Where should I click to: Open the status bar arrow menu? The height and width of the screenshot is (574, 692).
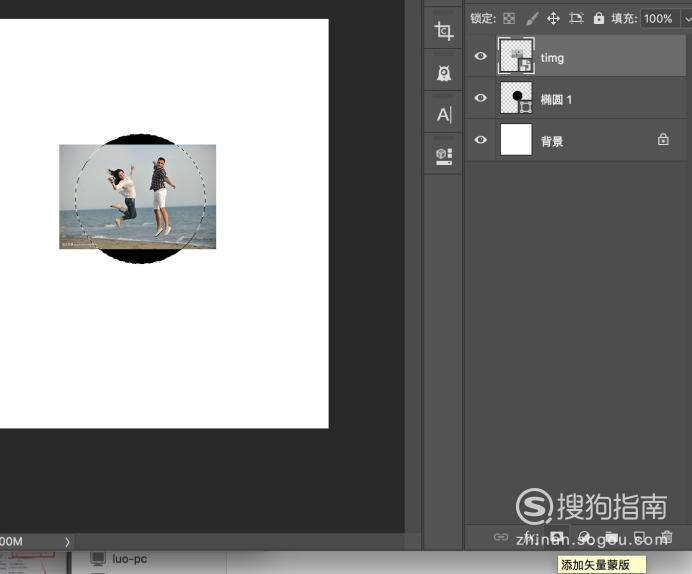pos(67,542)
